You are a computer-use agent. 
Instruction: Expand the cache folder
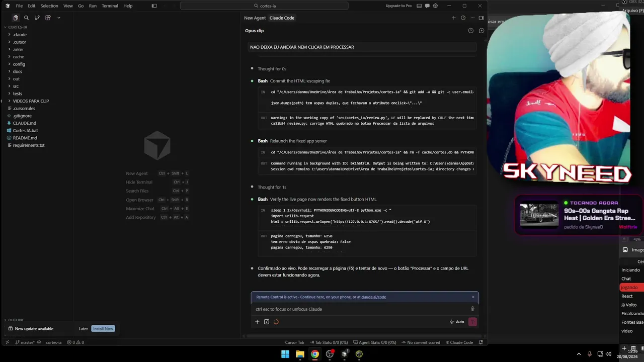click(x=19, y=57)
